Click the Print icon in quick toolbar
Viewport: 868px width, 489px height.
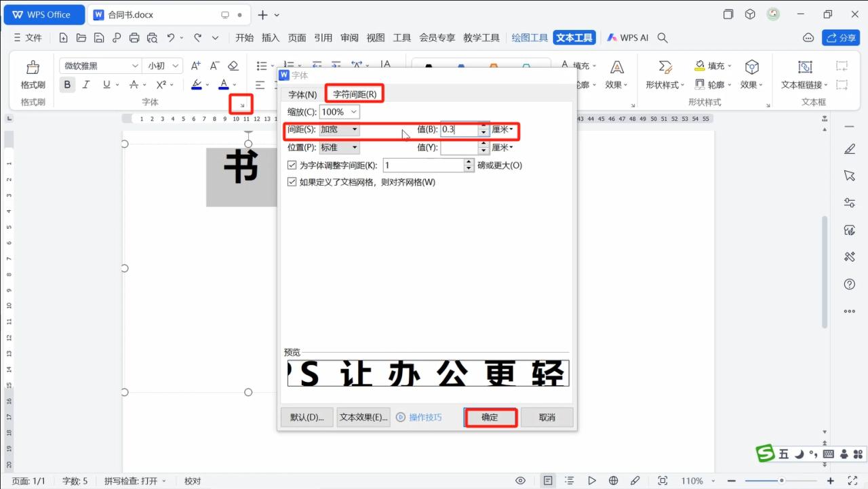pyautogui.click(x=134, y=38)
